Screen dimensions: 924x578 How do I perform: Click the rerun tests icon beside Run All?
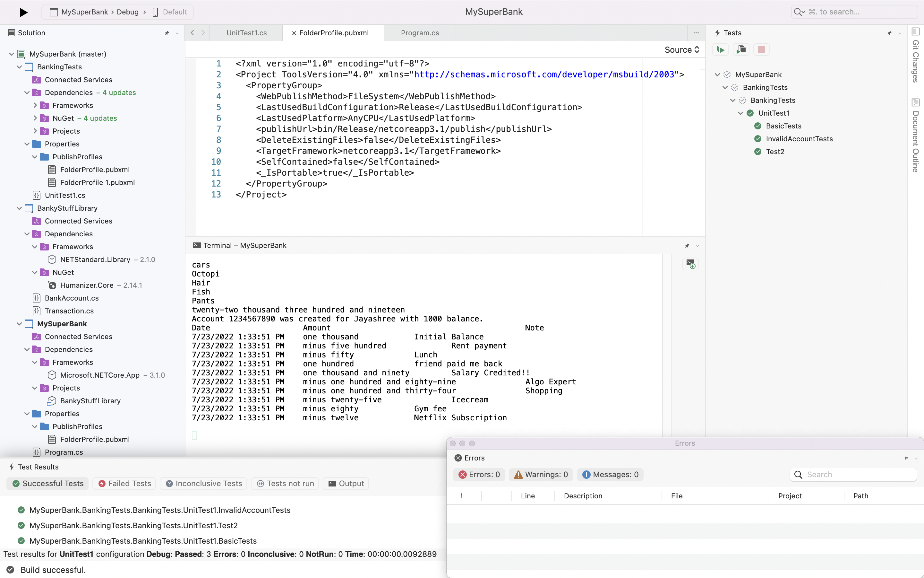click(x=741, y=50)
